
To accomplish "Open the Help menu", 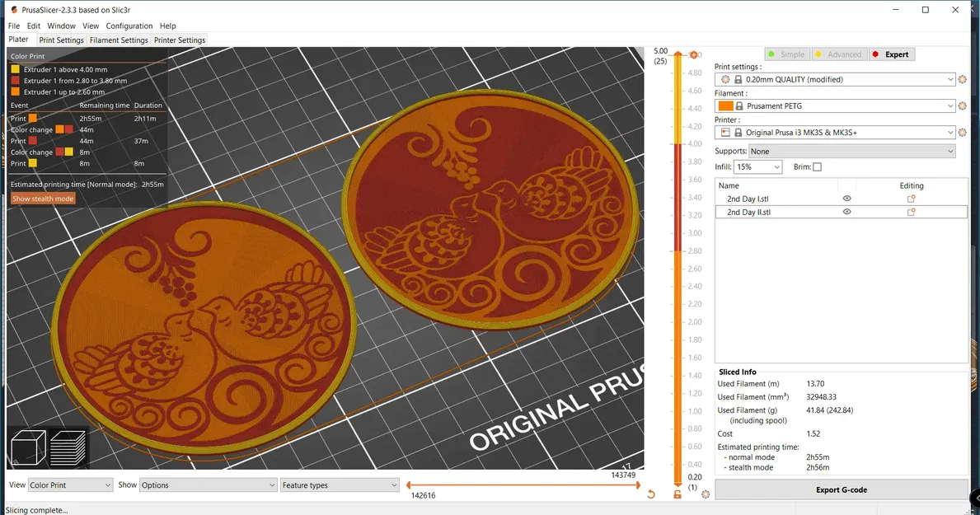I will (x=167, y=26).
